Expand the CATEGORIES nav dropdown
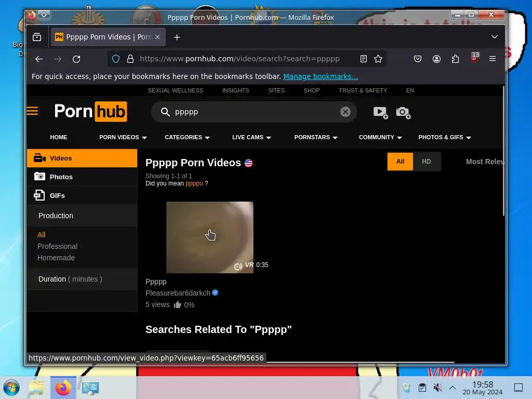 coord(187,137)
